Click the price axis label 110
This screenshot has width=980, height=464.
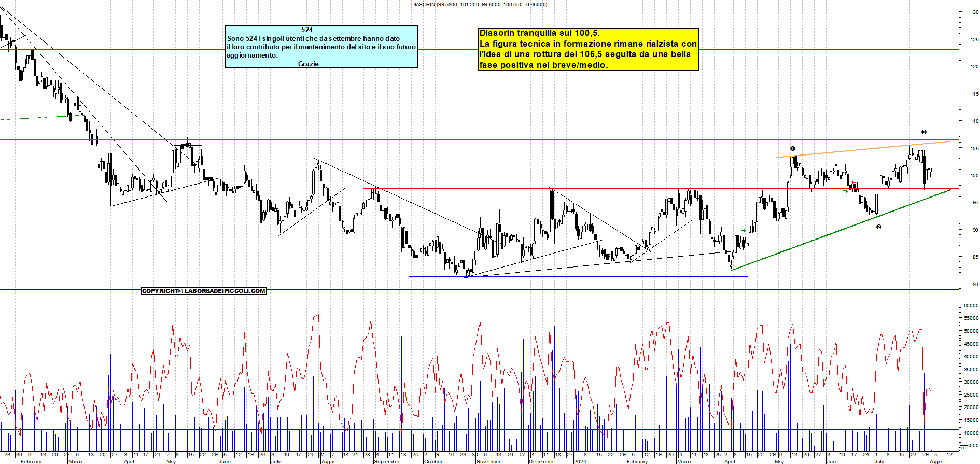click(974, 121)
